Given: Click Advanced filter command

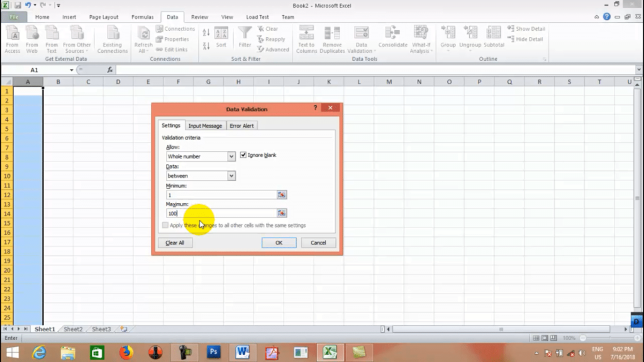Looking at the screenshot, I should [273, 49].
